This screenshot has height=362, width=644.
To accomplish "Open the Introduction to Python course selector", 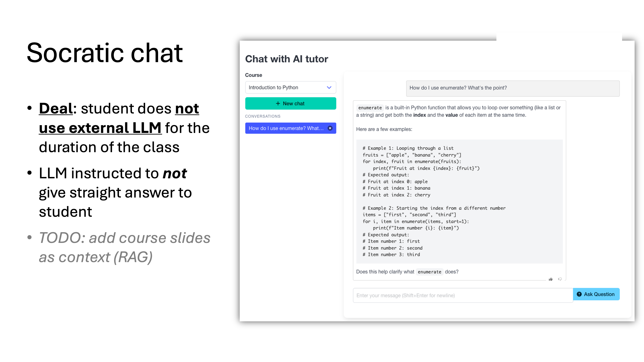I will pos(285,87).
